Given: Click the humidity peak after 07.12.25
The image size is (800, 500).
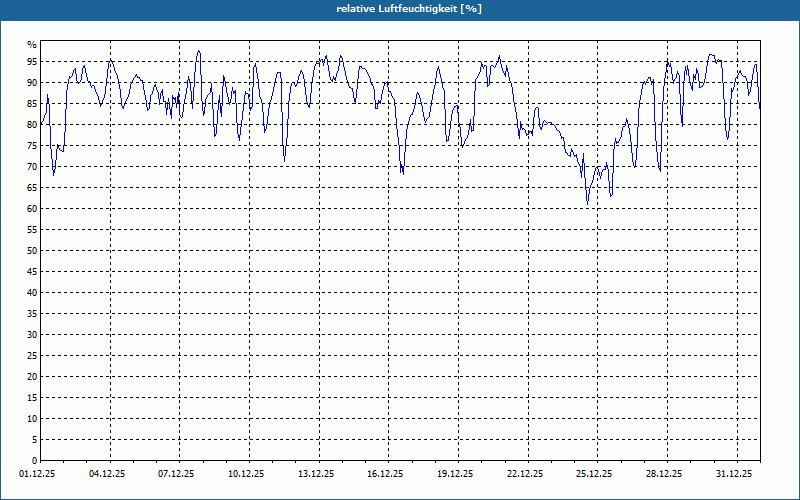Looking at the screenshot, I should (198, 51).
